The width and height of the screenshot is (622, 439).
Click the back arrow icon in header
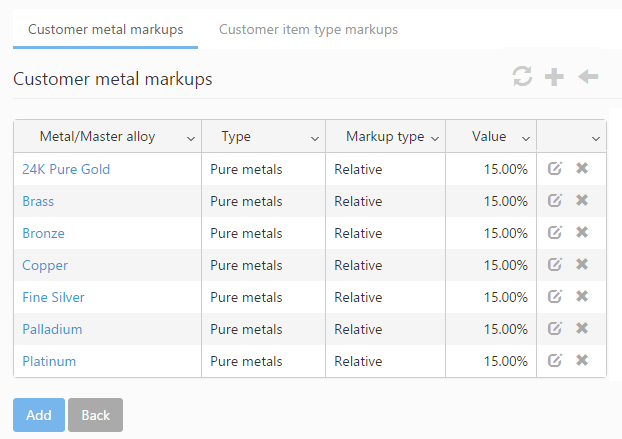point(588,77)
